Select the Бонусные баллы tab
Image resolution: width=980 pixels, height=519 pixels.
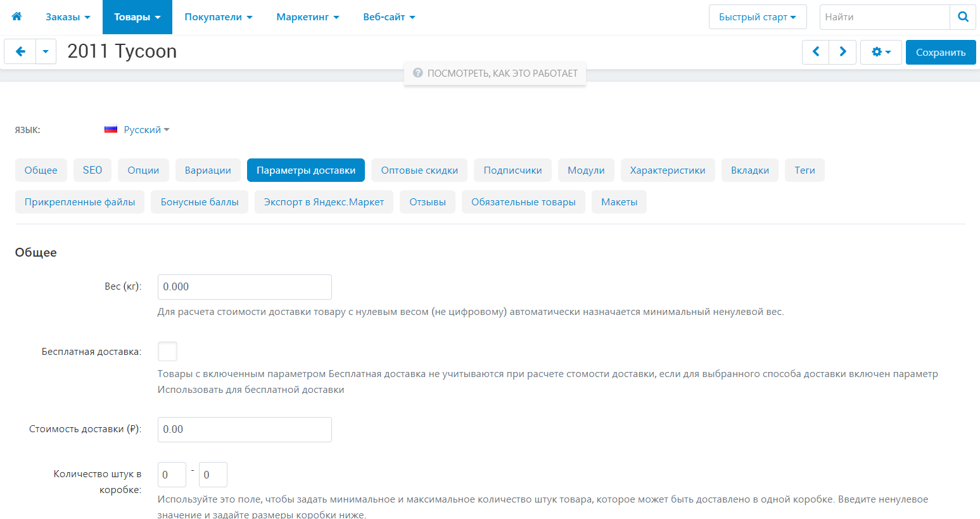pos(200,202)
